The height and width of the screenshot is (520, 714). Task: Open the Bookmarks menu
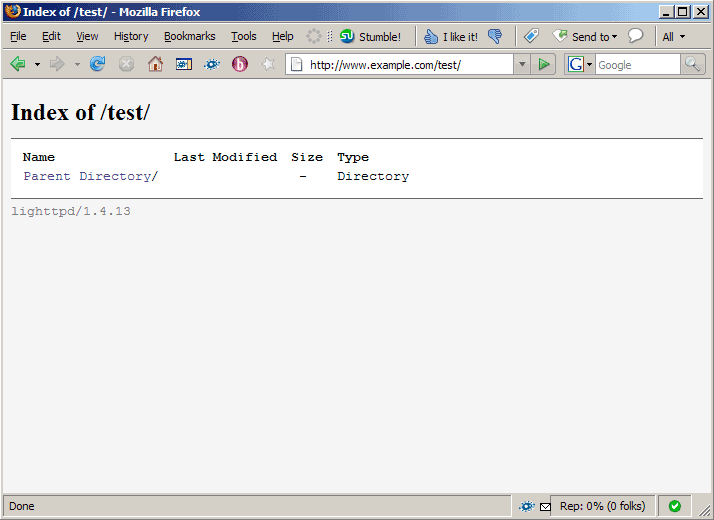click(189, 36)
